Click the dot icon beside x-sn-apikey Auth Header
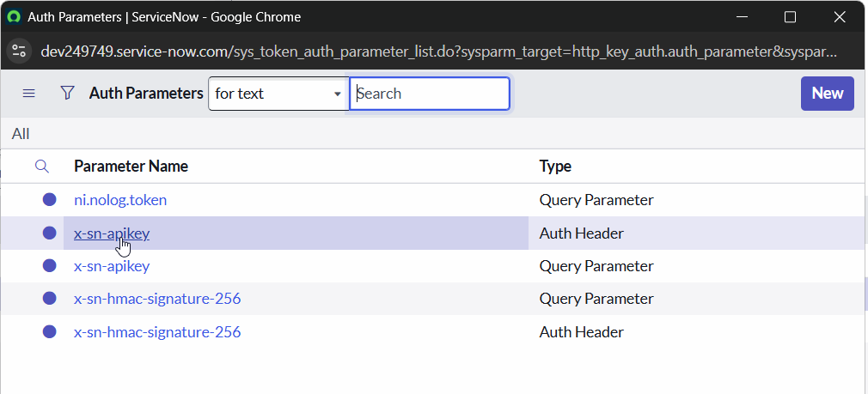Viewport: 868px width, 394px height. 49,233
